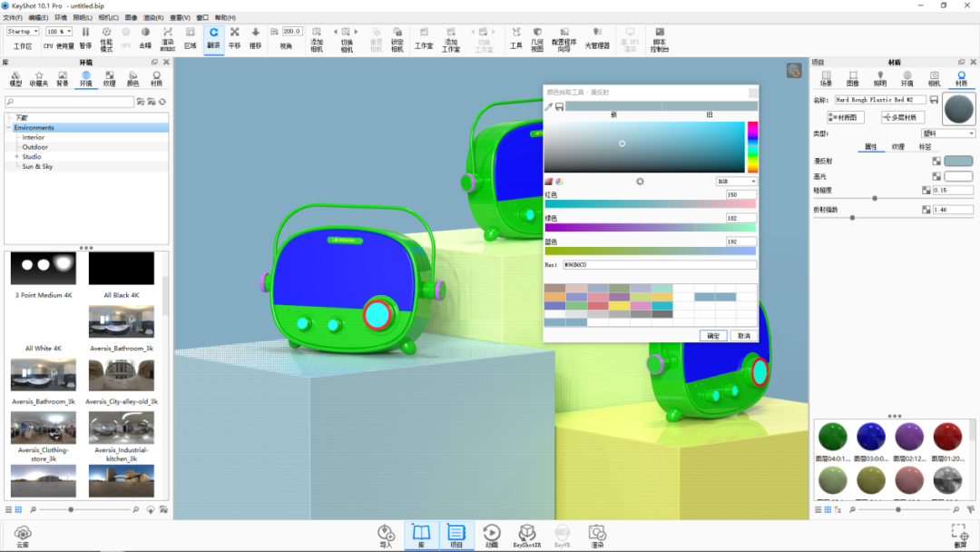Open the Cloud Library (云库) icon

23,536
